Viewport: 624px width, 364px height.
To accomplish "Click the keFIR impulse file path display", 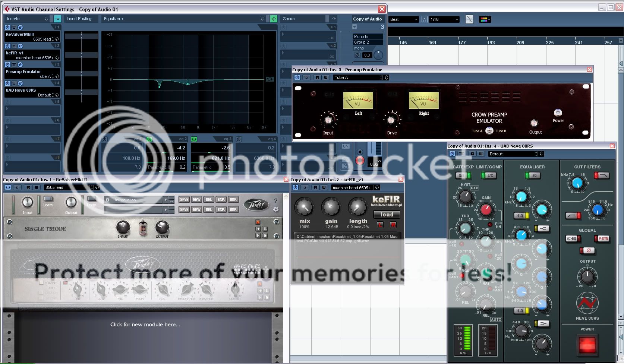I will coord(347,238).
